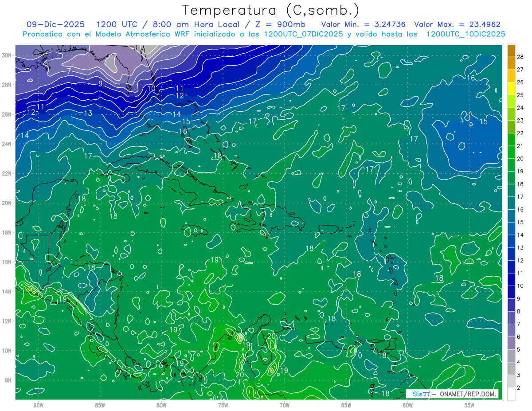Click the "75W" longitude axis label
532x411 pixels.
(x=223, y=405)
